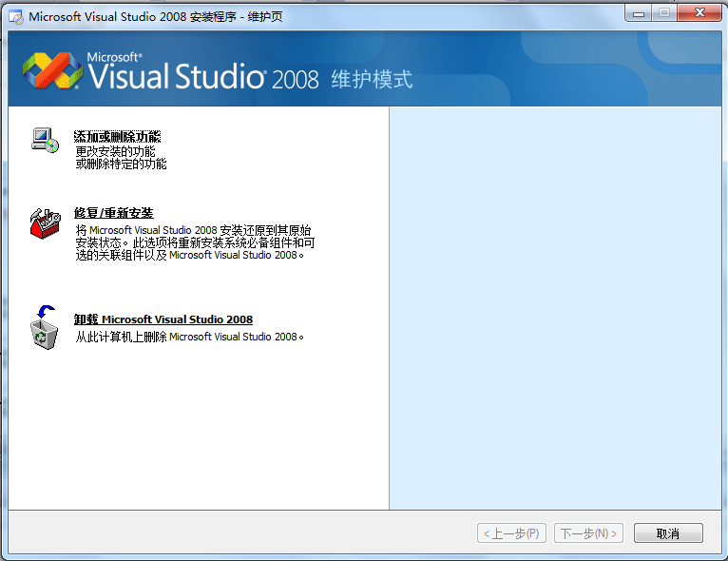Click text 从此计算机上删除 Microsoft Visual Studio 2008
The image size is (728, 561).
pyautogui.click(x=190, y=338)
